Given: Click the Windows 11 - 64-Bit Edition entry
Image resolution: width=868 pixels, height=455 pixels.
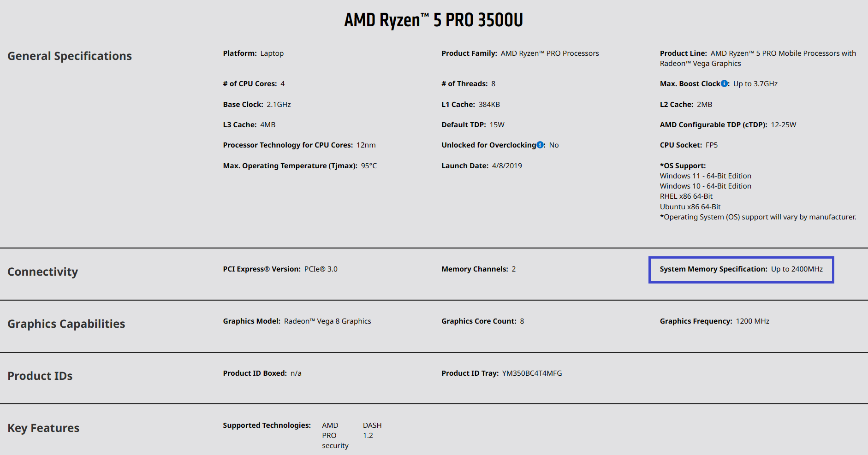Looking at the screenshot, I should coord(705,176).
